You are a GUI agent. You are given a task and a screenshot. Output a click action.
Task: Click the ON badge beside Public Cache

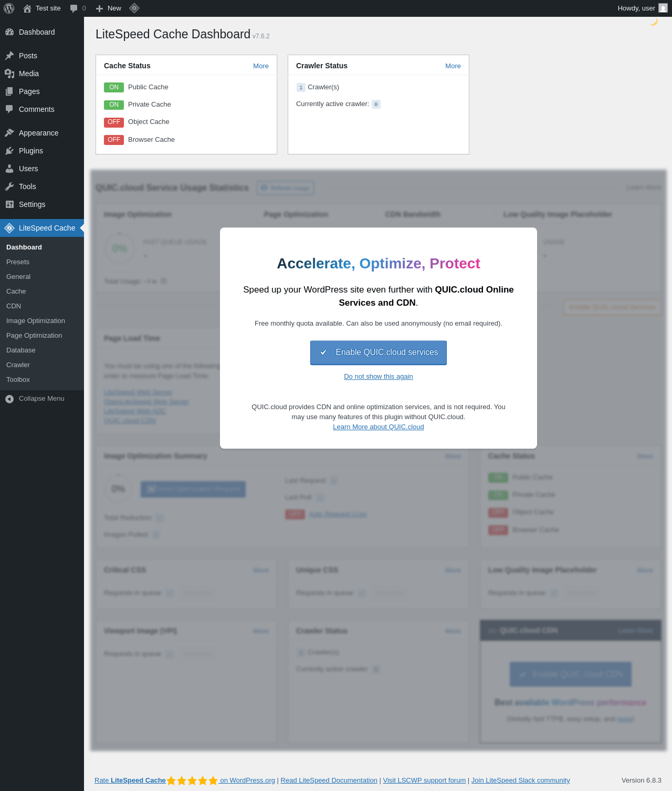(114, 87)
